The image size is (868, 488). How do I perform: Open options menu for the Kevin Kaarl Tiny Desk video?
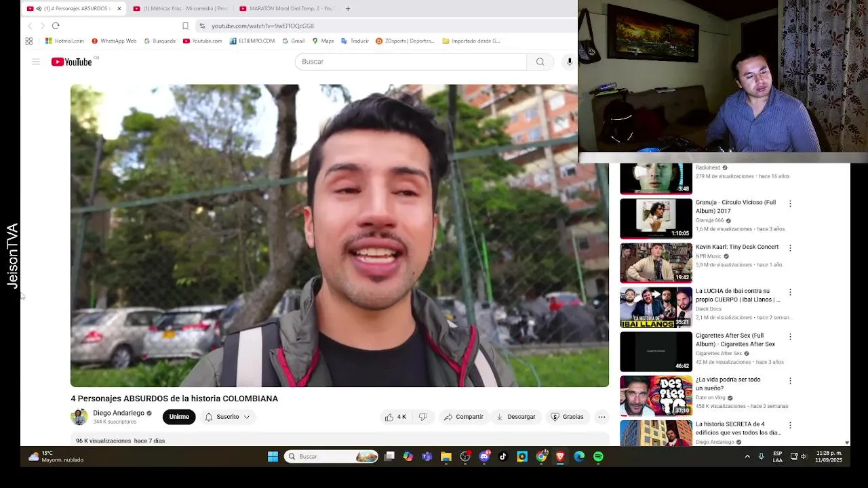tap(790, 248)
